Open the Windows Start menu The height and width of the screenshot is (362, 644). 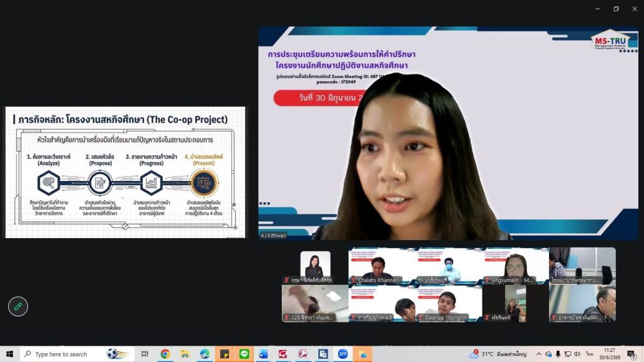(9, 354)
